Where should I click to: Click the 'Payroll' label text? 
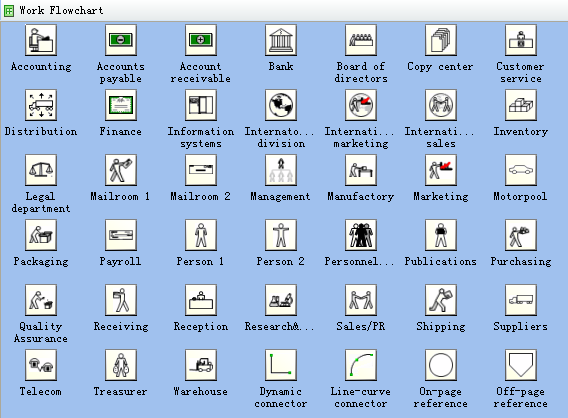(120, 262)
